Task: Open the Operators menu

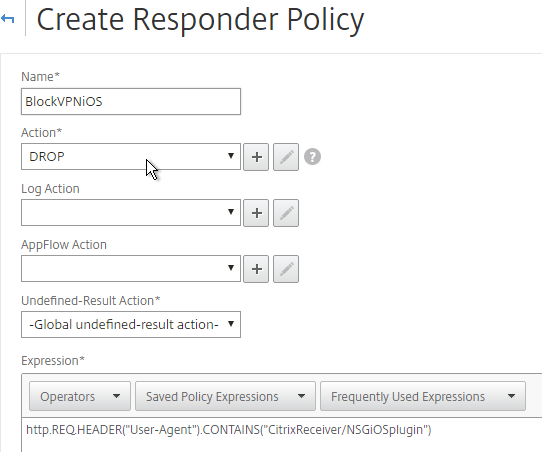Action: pos(80,396)
